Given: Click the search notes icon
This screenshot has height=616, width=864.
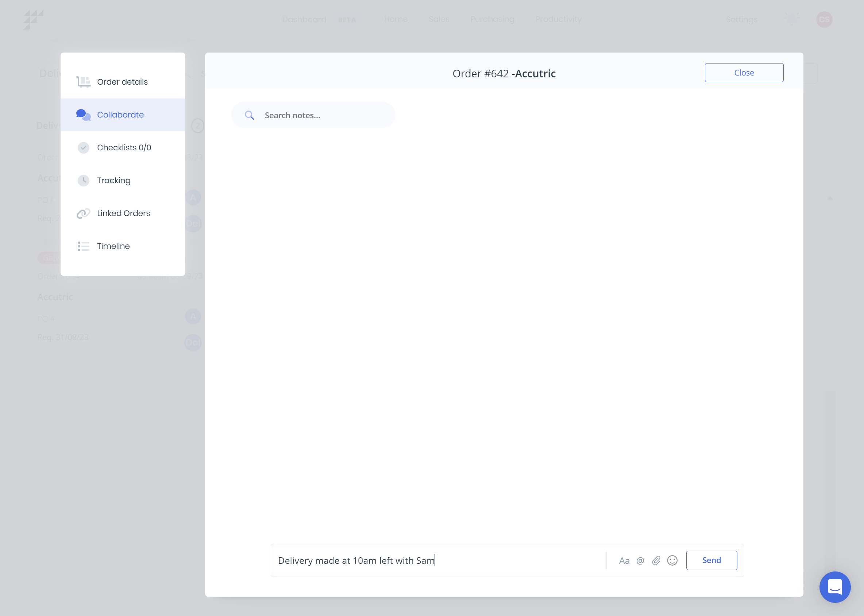Looking at the screenshot, I should click(x=249, y=115).
